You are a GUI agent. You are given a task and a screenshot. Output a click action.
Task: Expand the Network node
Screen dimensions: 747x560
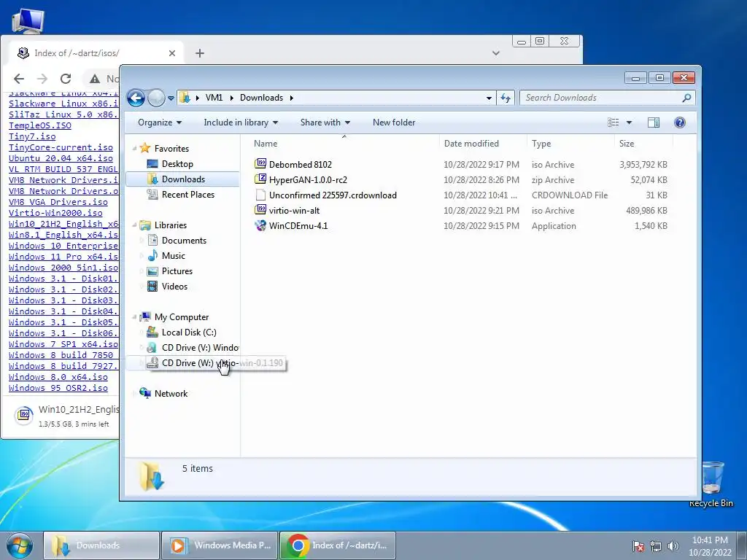coord(134,394)
